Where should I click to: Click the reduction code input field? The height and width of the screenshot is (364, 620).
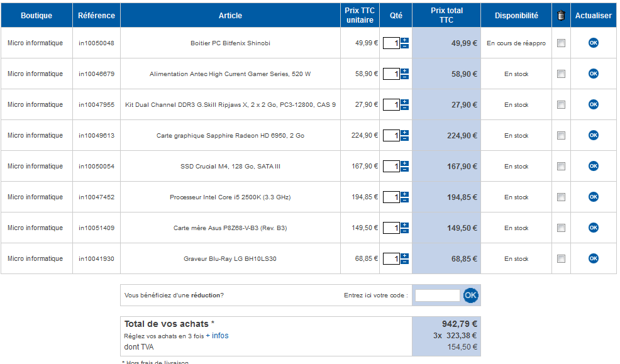[x=437, y=295]
